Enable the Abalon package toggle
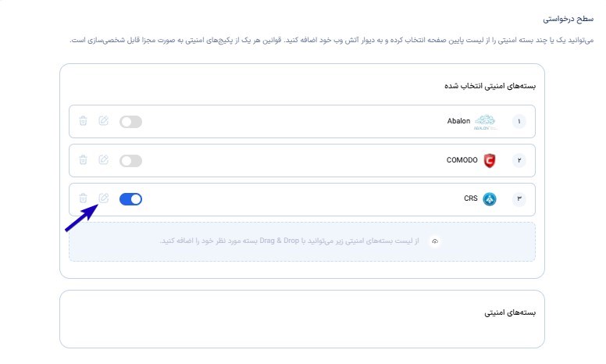 click(130, 122)
